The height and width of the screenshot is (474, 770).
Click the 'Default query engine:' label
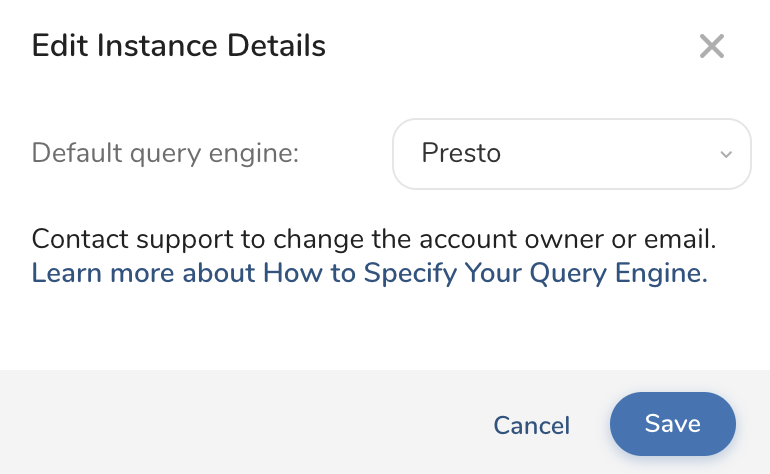point(166,154)
